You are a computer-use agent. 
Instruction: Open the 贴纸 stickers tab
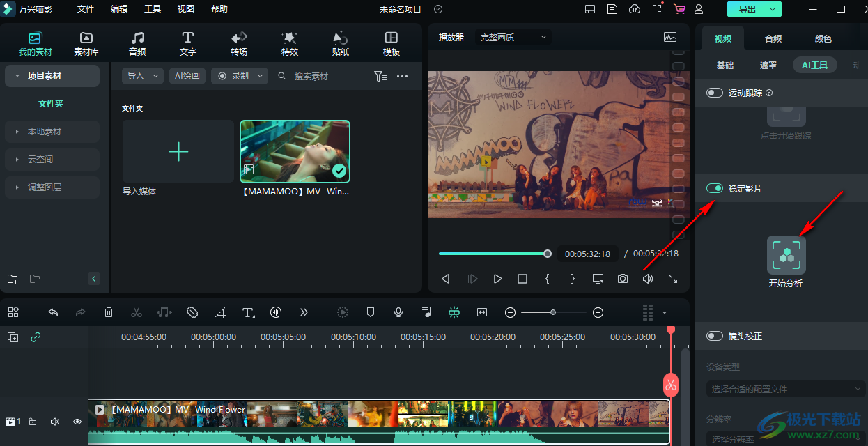[x=341, y=43]
